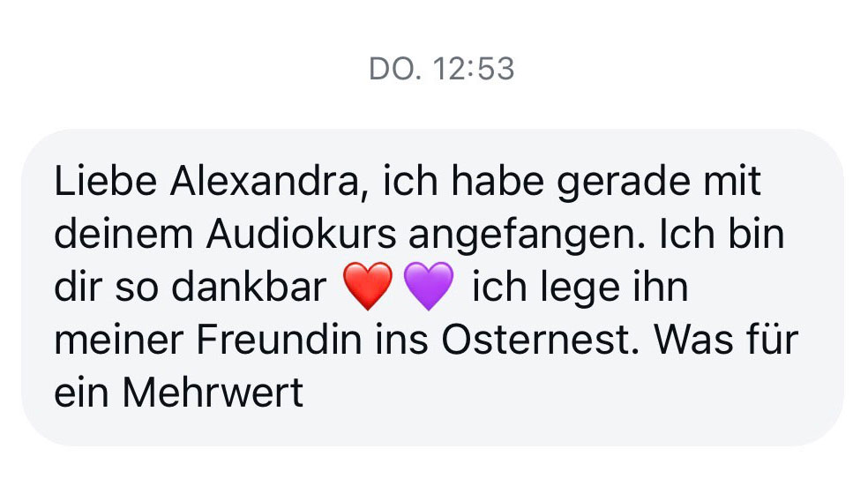Select the word gerade
Viewport: 868px width, 494px height.
pos(624,183)
